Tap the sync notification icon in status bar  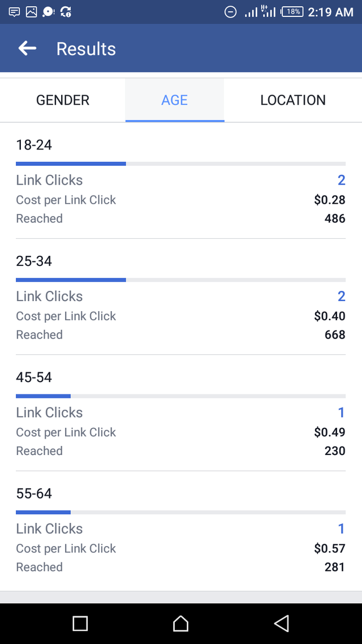[66, 12]
